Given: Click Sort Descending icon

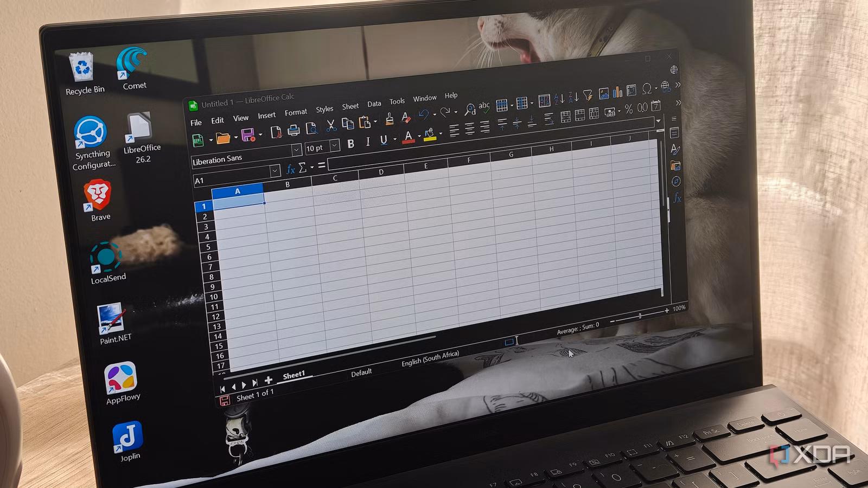Looking at the screenshot, I should click(x=573, y=97).
